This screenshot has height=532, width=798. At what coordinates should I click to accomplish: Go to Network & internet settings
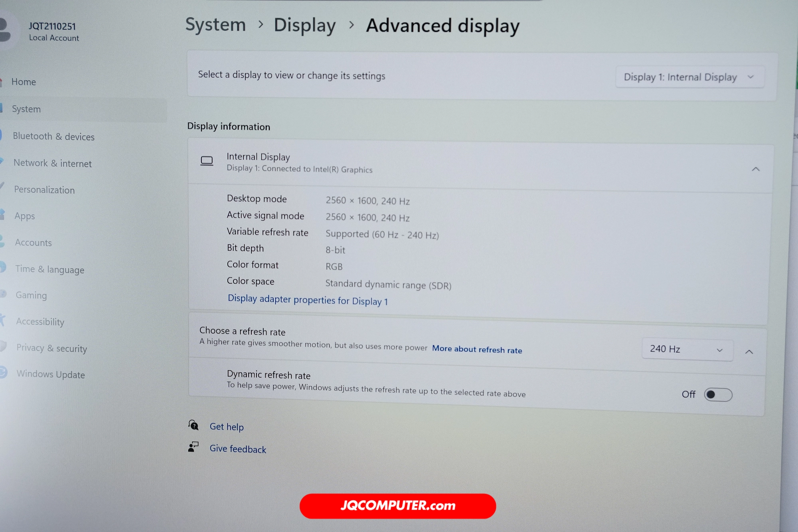[x=53, y=163]
